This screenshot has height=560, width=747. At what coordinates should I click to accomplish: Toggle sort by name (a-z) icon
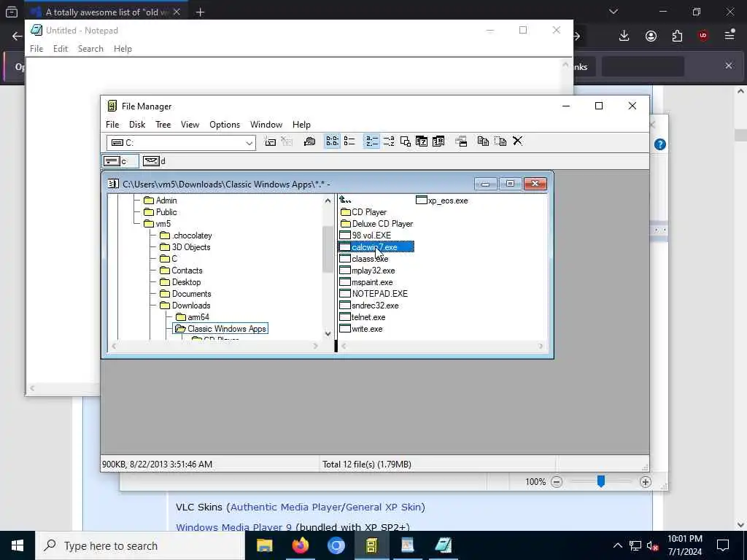coord(371,141)
